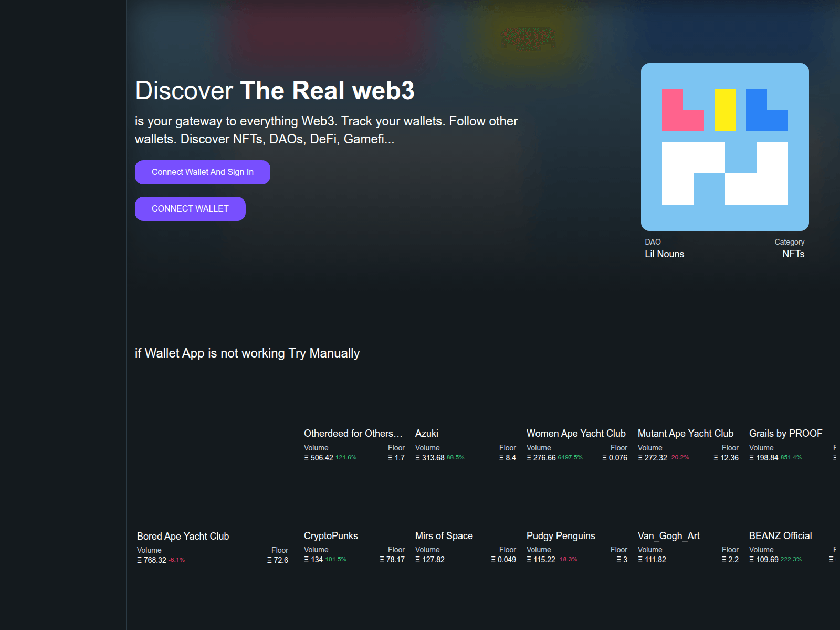Click the CONNECT WALLET button
840x630 pixels.
pos(190,208)
